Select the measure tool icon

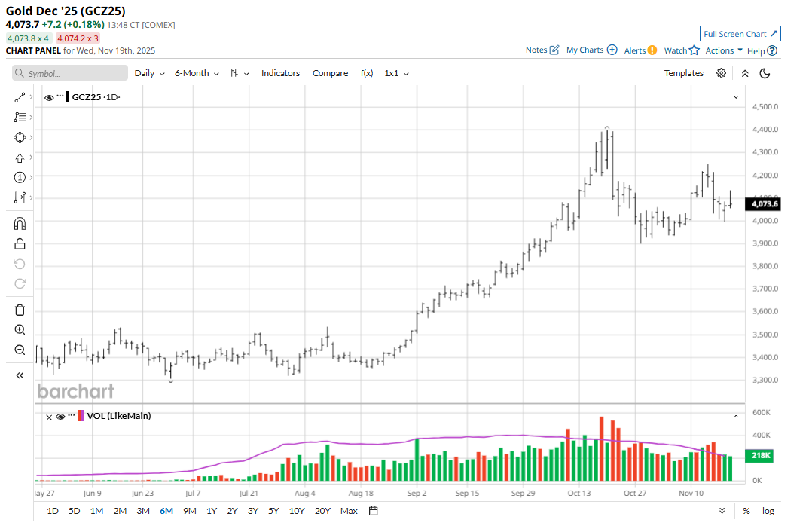pos(20,197)
